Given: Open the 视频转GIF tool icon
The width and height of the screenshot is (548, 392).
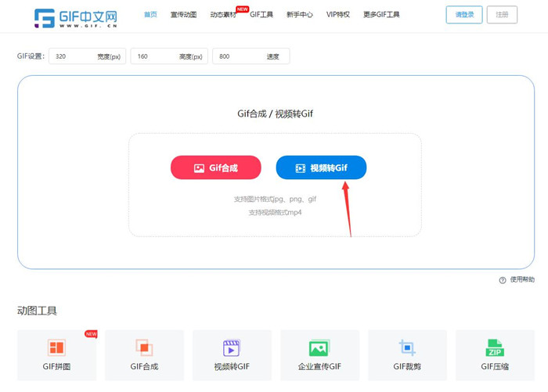Looking at the screenshot, I should point(232,348).
